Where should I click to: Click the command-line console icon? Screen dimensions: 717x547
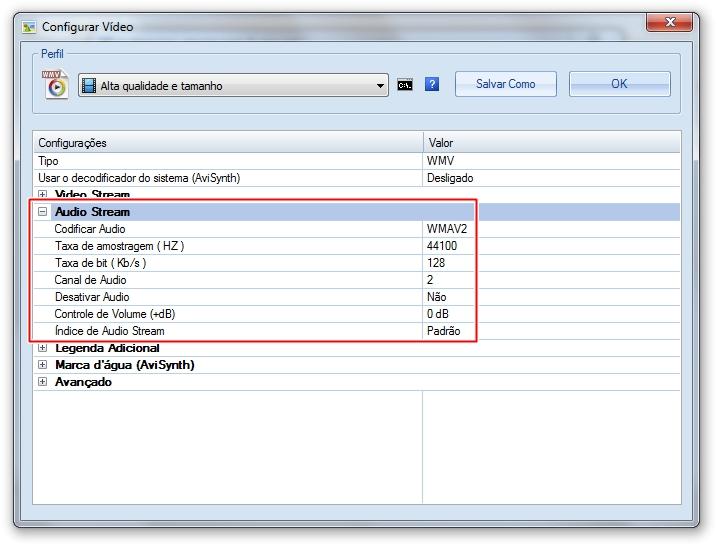tap(405, 85)
